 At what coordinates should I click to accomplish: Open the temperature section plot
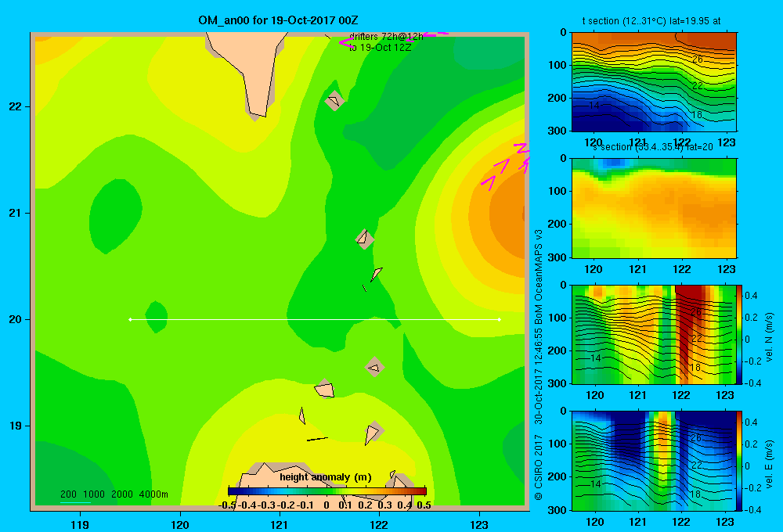[x=654, y=82]
